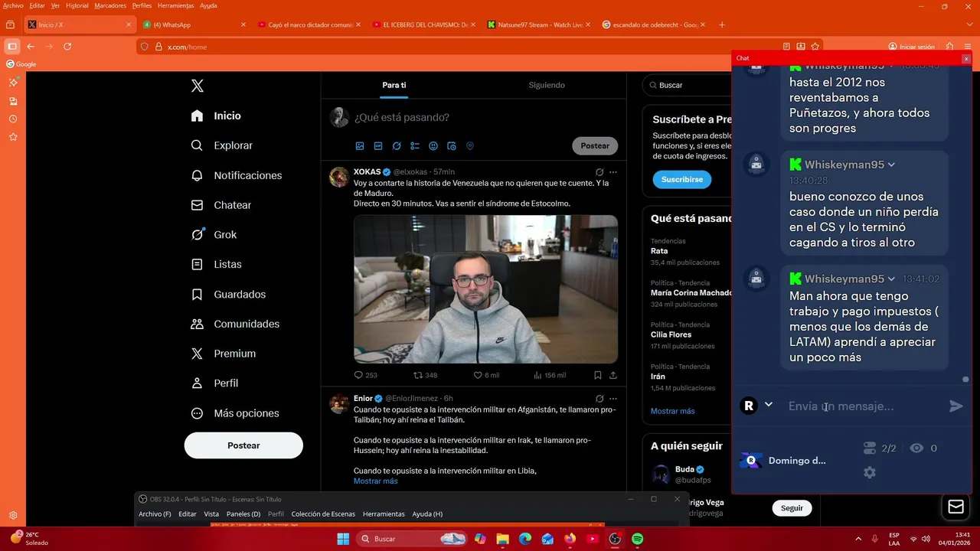The image size is (980, 551).
Task: Open the María Corina Machado trend
Action: click(691, 292)
